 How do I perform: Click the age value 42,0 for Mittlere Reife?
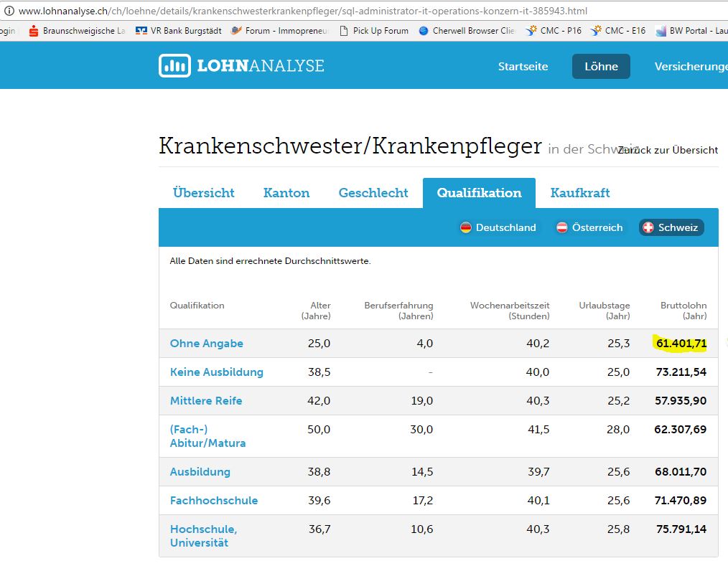pyautogui.click(x=319, y=401)
